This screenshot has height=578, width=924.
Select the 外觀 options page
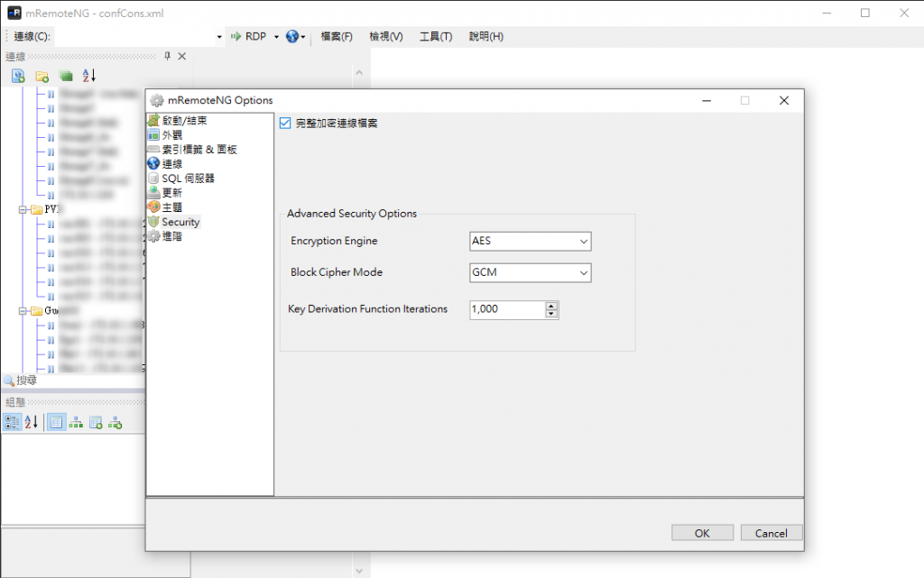[172, 134]
